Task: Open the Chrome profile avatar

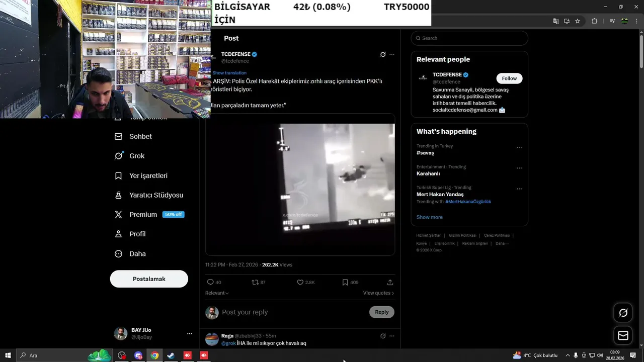Action: 624,21
